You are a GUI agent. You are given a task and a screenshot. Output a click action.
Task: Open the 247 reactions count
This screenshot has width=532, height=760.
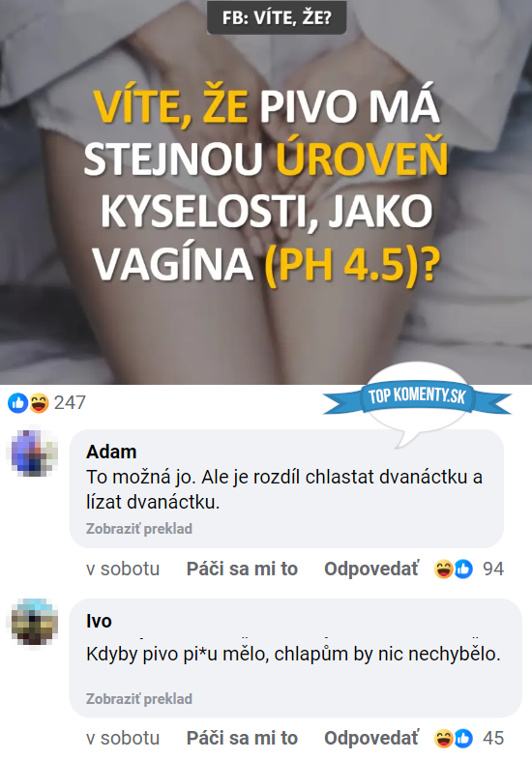70,403
